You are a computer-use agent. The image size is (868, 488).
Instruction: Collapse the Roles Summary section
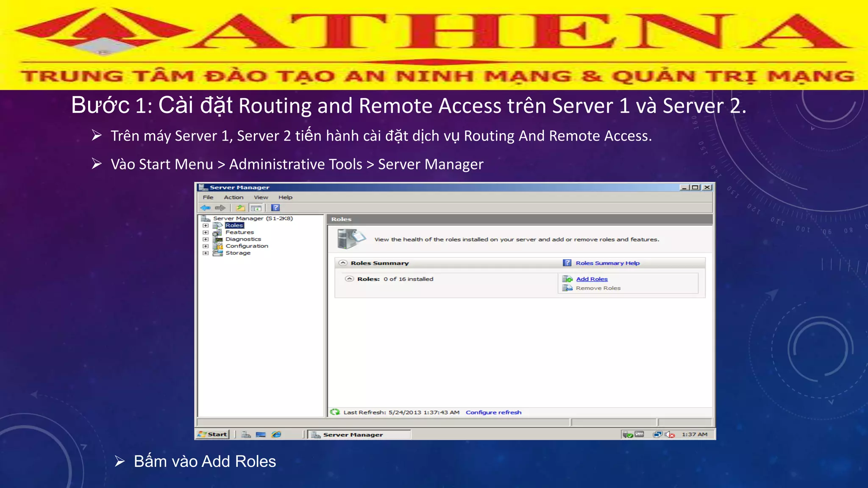(343, 263)
